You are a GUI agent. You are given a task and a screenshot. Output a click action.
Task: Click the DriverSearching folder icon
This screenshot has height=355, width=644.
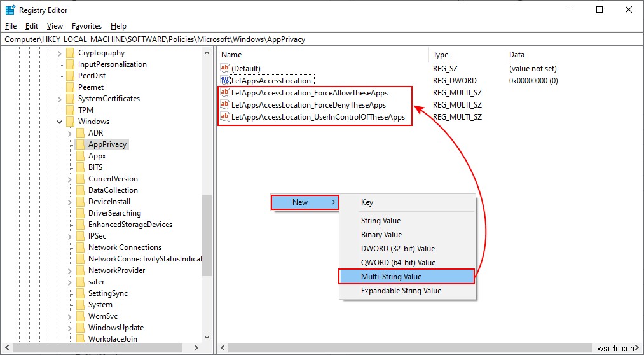(x=81, y=213)
